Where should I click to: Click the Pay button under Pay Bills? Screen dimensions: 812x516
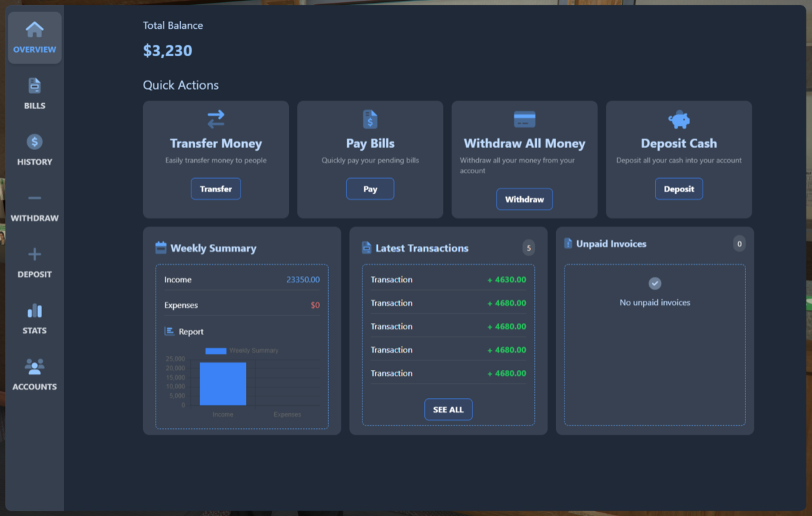click(370, 189)
